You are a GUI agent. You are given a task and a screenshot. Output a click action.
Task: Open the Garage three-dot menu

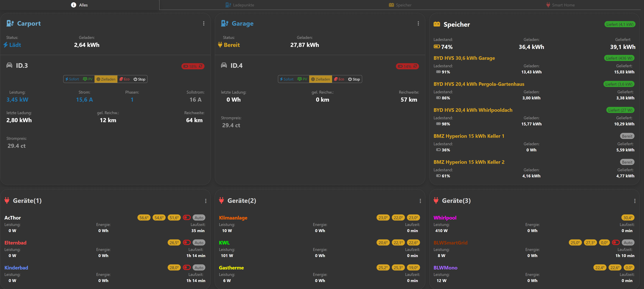418,23
